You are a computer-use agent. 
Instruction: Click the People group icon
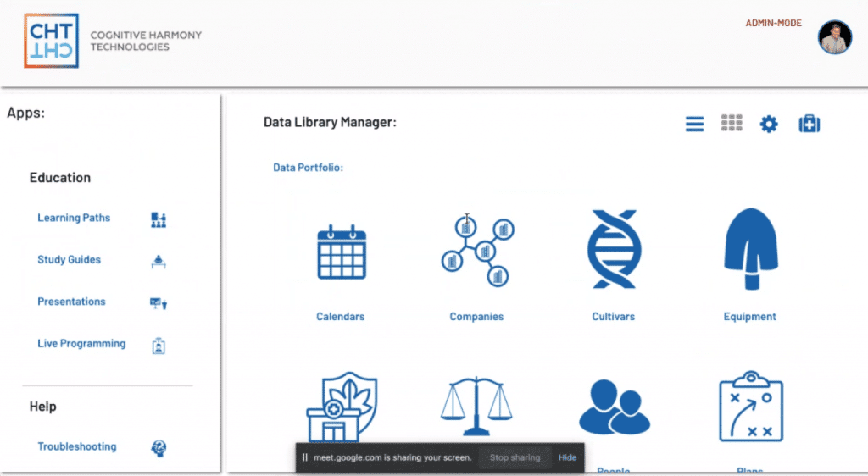[x=613, y=407]
